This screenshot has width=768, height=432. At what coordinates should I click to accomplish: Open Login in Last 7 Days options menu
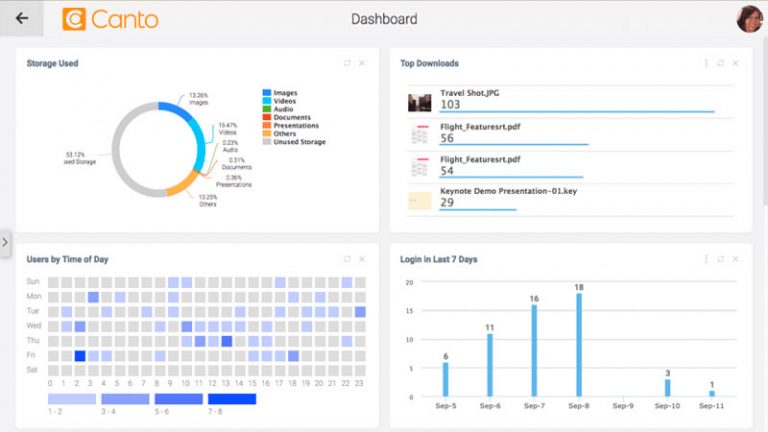tap(706, 259)
